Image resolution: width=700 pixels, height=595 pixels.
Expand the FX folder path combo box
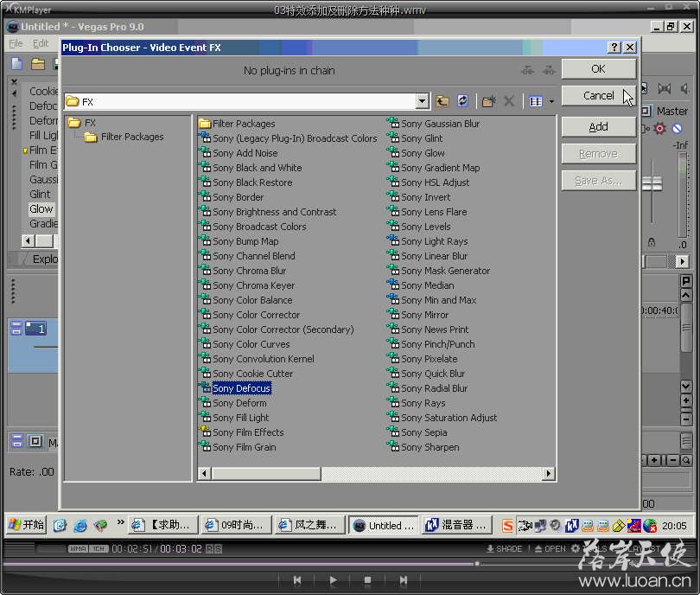point(422,101)
